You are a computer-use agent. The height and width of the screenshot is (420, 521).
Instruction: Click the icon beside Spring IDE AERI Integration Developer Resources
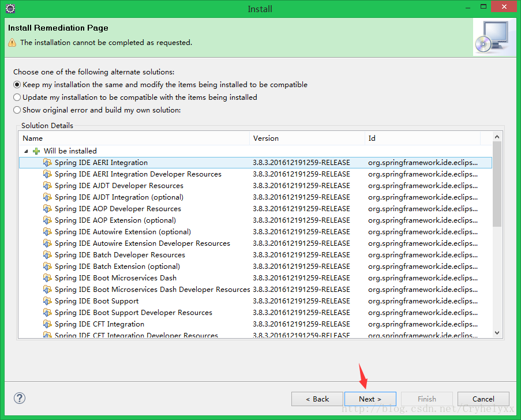47,174
